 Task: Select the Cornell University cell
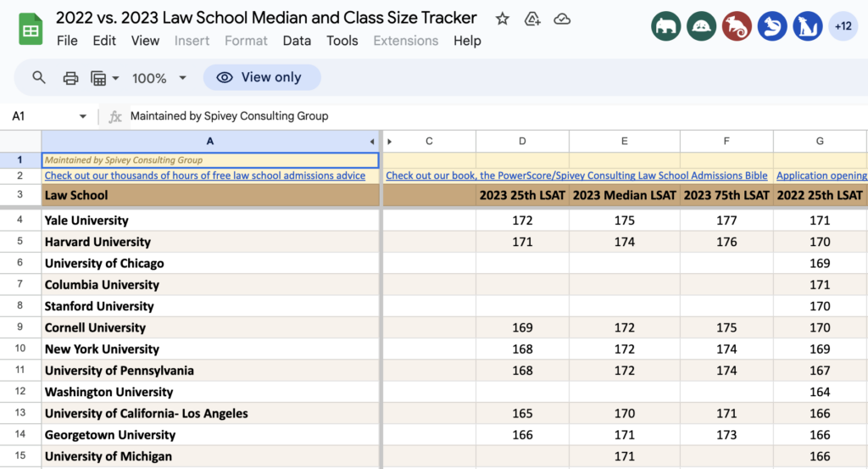tap(210, 327)
